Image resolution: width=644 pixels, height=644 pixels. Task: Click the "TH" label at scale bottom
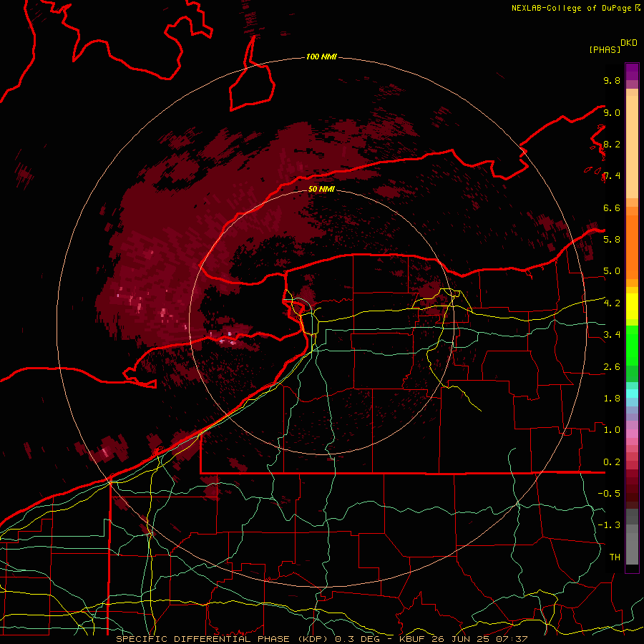615,557
